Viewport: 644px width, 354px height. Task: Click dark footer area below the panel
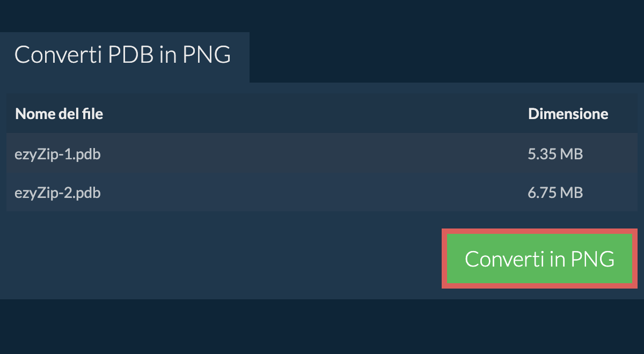[x=322, y=327]
